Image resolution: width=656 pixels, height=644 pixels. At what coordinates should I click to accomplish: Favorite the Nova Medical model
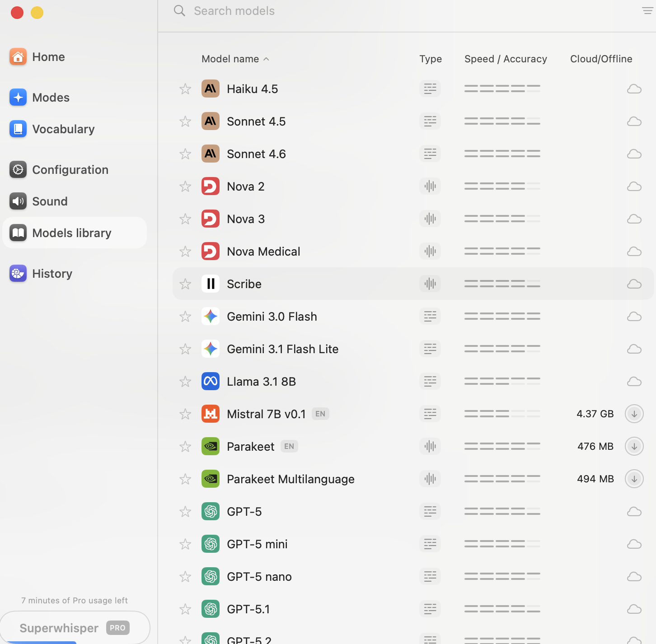[185, 252]
